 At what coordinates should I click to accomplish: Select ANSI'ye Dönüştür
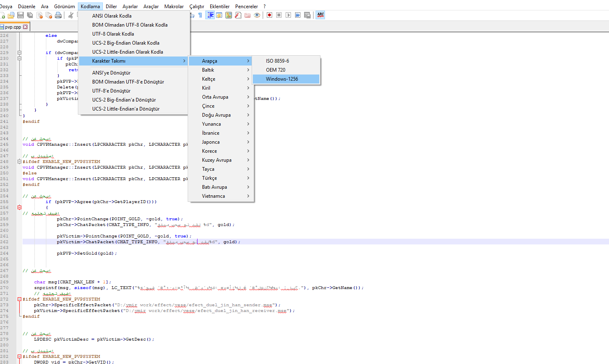click(x=134, y=73)
